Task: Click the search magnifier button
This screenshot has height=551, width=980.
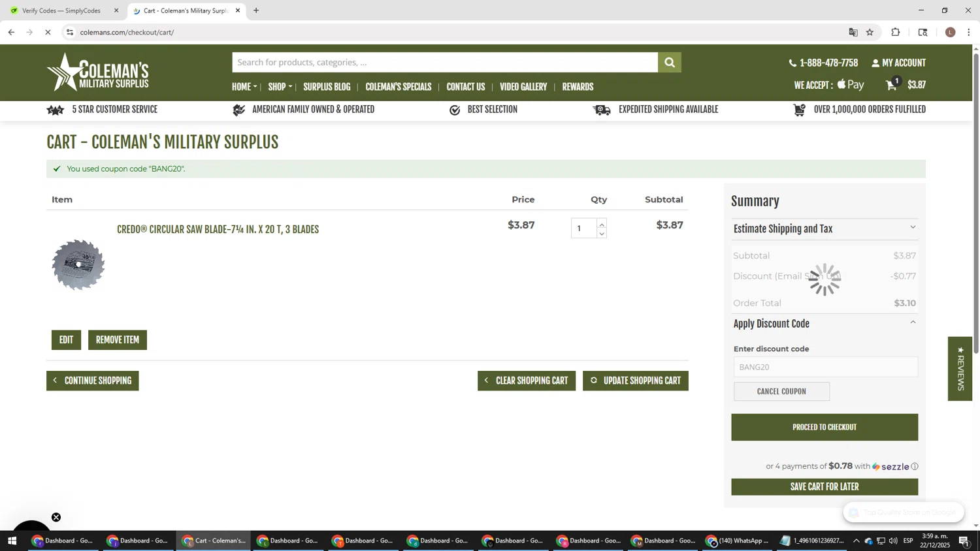Action: pyautogui.click(x=669, y=63)
